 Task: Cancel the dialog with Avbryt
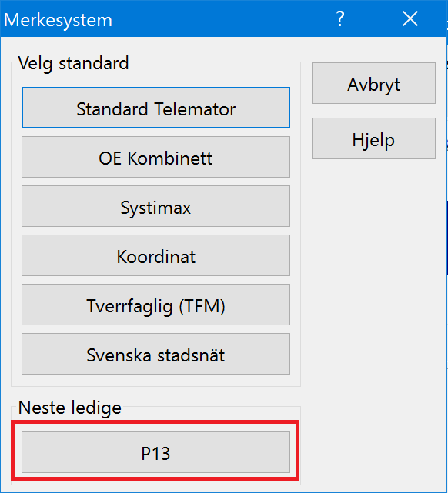pos(373,83)
